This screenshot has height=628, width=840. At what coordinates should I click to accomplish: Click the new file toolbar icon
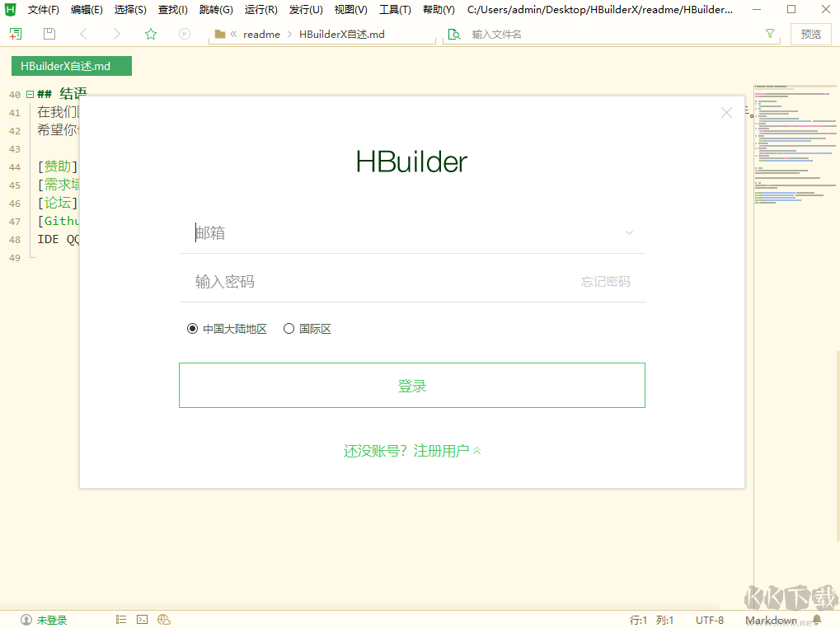click(16, 34)
